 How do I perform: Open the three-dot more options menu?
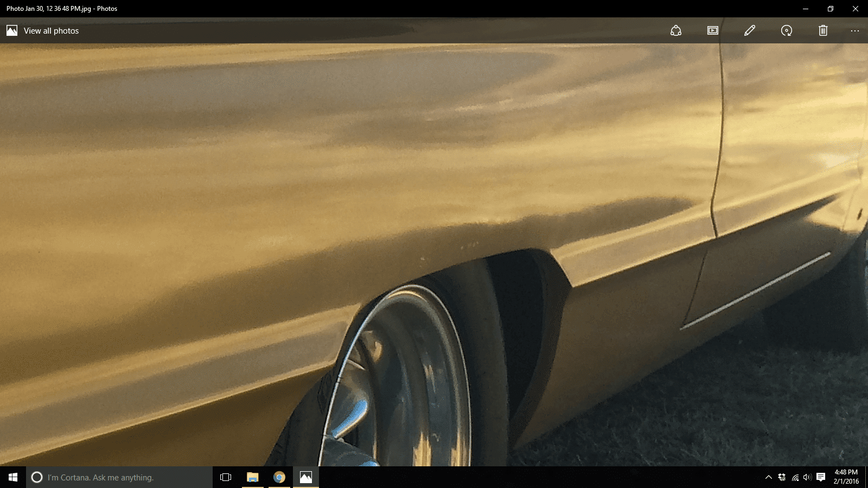coord(855,31)
